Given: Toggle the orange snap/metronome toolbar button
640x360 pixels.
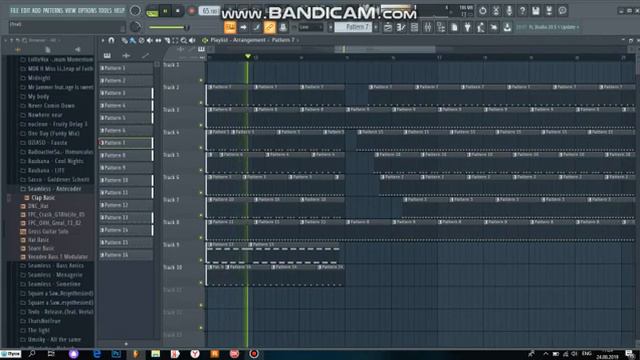Looking at the screenshot, I should click(x=230, y=27).
